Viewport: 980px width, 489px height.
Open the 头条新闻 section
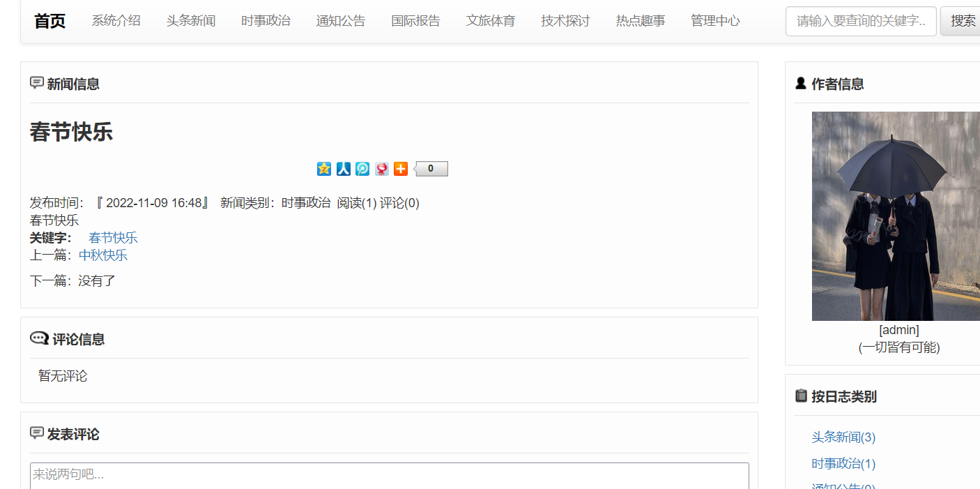pos(191,21)
